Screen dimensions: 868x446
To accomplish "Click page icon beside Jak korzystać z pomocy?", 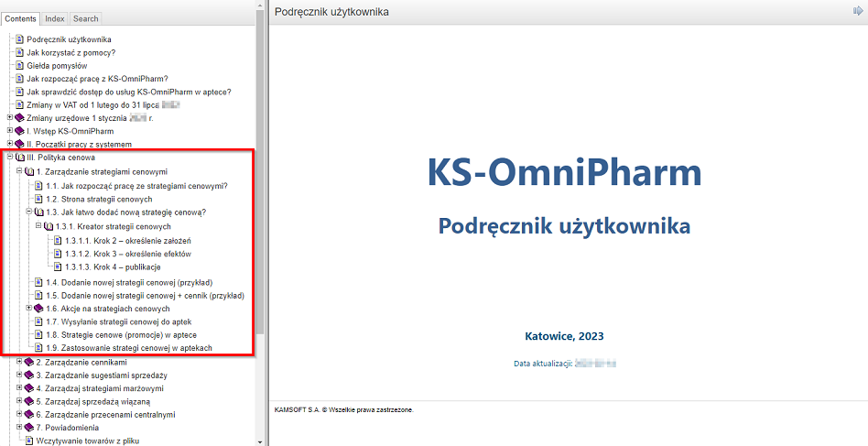I will (19, 52).
